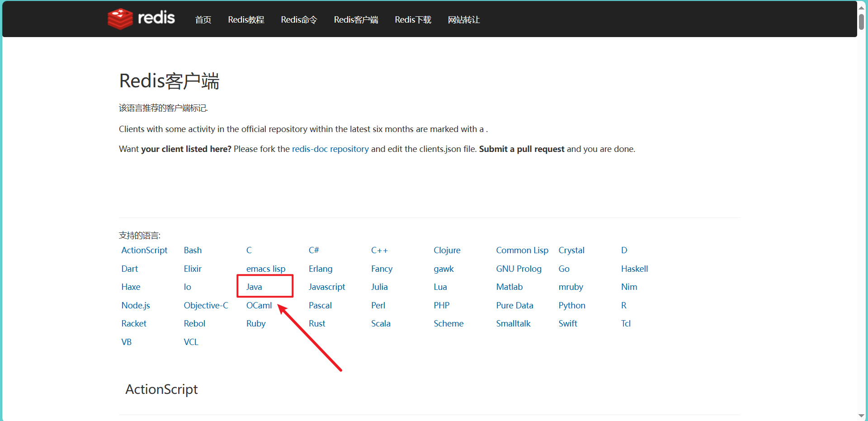Go to Smalltalk clients

pyautogui.click(x=513, y=324)
